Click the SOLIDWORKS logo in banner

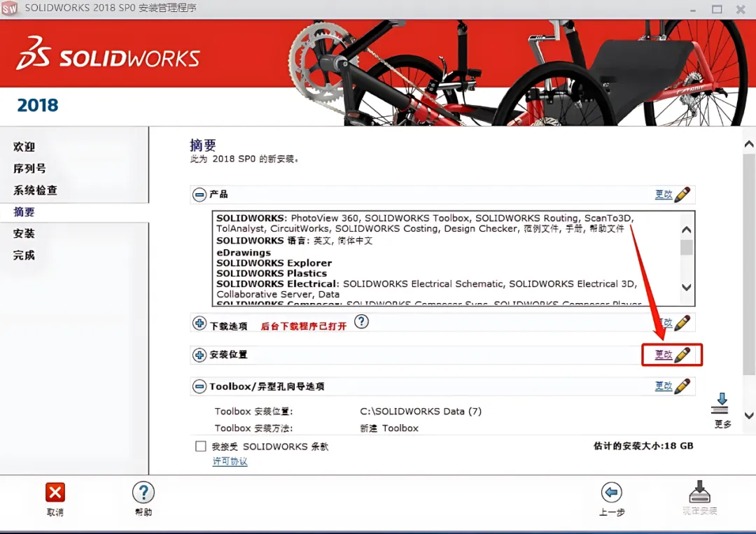point(108,53)
